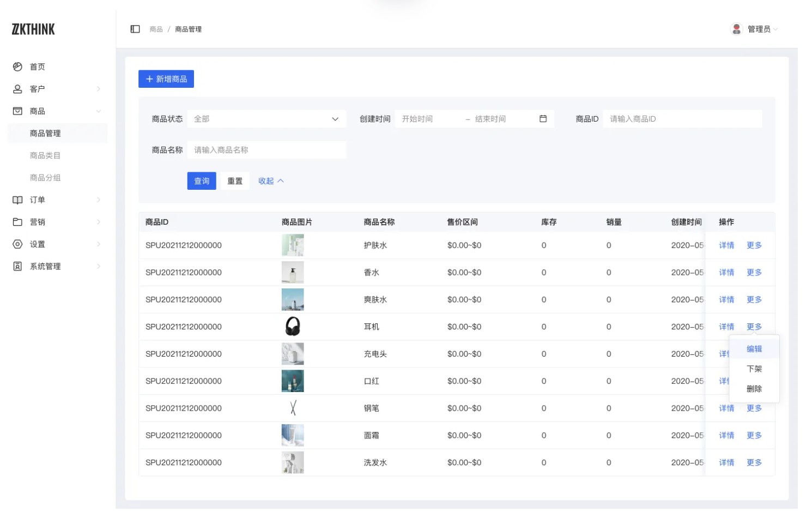Open the 商品状态 dropdown
This screenshot has height=518, width=812.
[x=266, y=119]
